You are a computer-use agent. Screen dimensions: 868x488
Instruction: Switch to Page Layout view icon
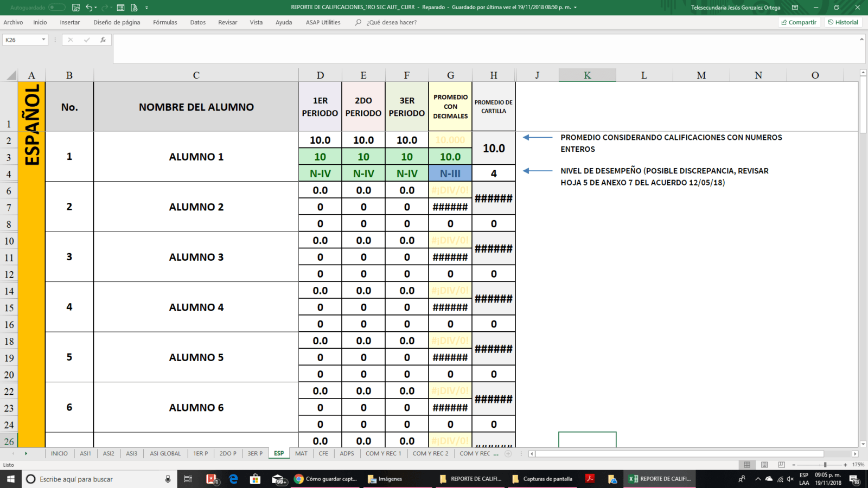point(764,465)
